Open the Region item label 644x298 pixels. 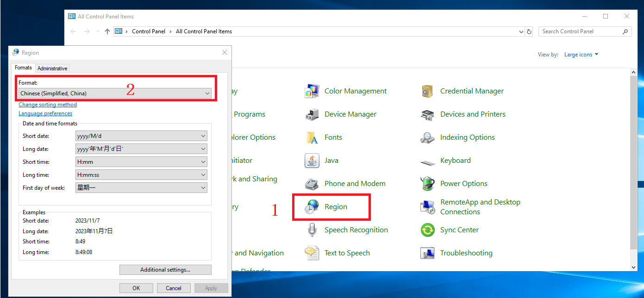point(336,207)
